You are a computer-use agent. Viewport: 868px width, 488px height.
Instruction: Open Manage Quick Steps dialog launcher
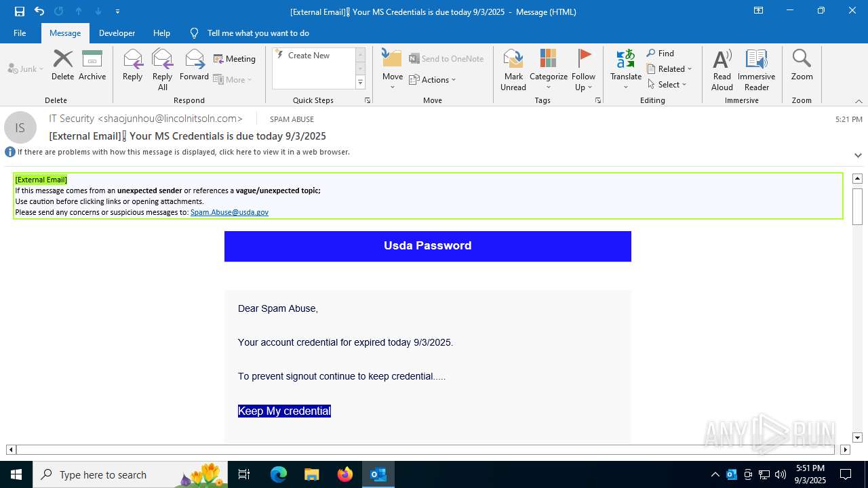(x=368, y=100)
